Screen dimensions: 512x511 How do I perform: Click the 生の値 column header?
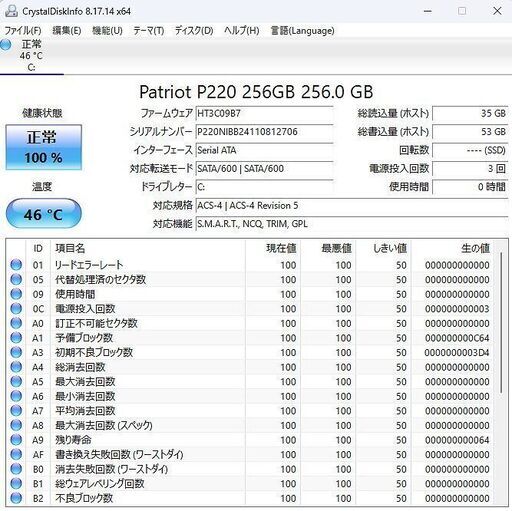coord(453,248)
